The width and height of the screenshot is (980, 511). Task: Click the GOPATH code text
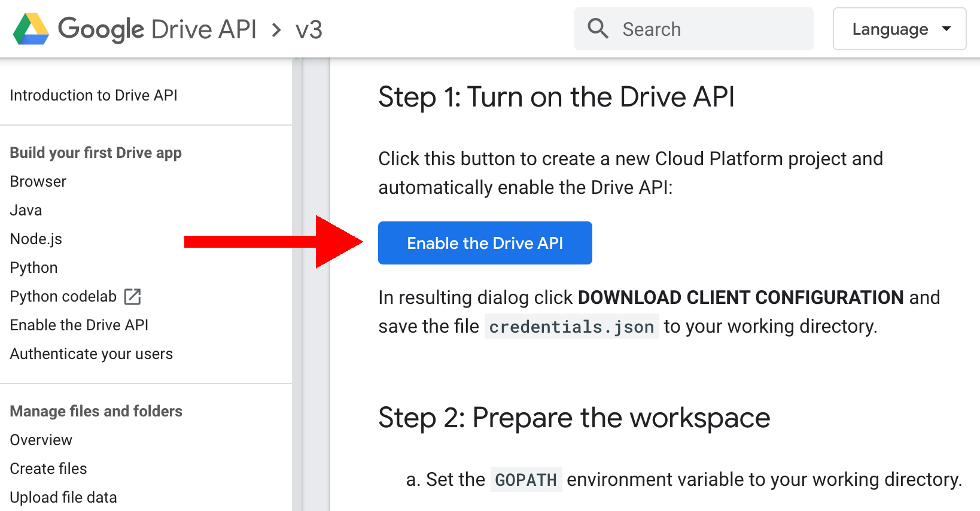pyautogui.click(x=526, y=479)
